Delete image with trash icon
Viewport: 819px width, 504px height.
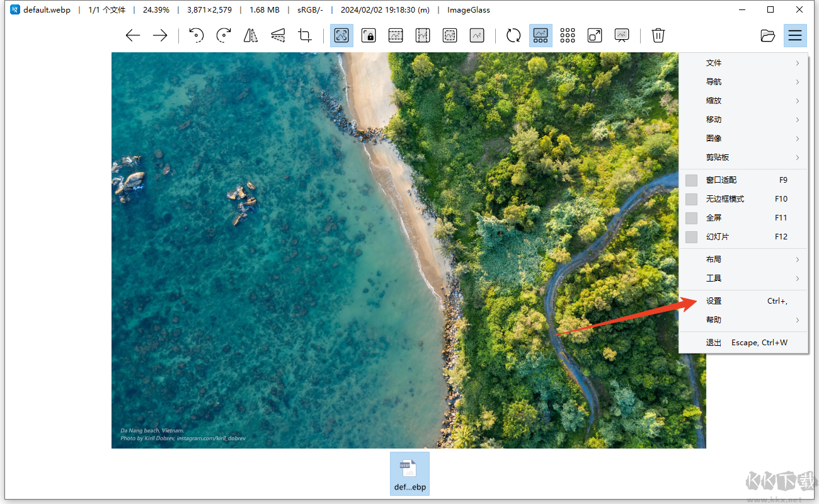(x=658, y=35)
